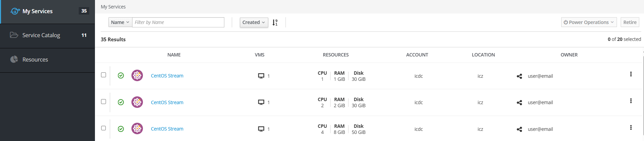The image size is (644, 141).
Task: Click the 35 badge on My Services
Action: click(x=84, y=11)
